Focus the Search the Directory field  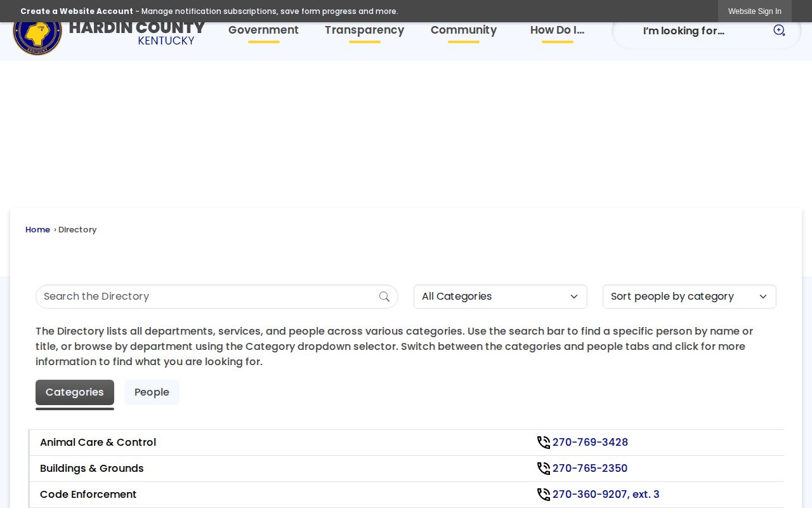(x=217, y=297)
